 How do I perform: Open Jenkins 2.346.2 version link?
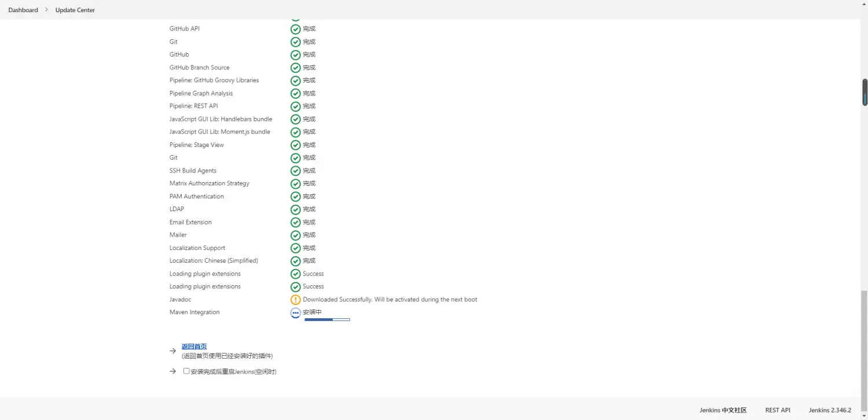pyautogui.click(x=830, y=410)
